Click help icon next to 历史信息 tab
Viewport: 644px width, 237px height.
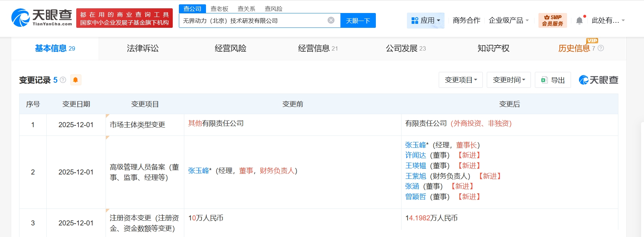click(x=601, y=48)
